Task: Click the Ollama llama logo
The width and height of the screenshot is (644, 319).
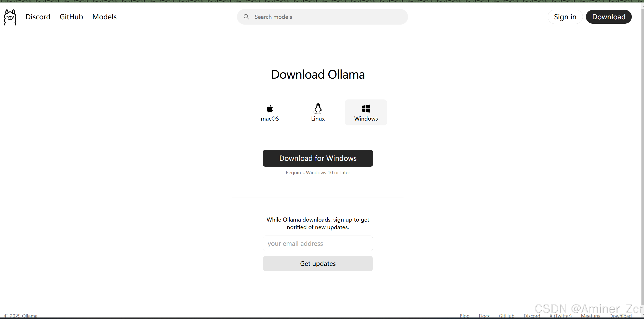Action: pyautogui.click(x=10, y=17)
